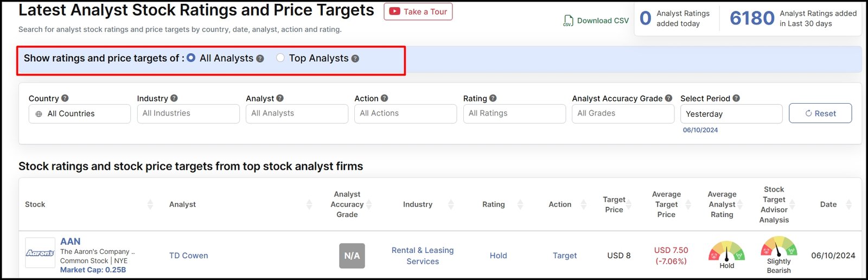
Task: Open the All Analysts filter dropdown
Action: 297,114
